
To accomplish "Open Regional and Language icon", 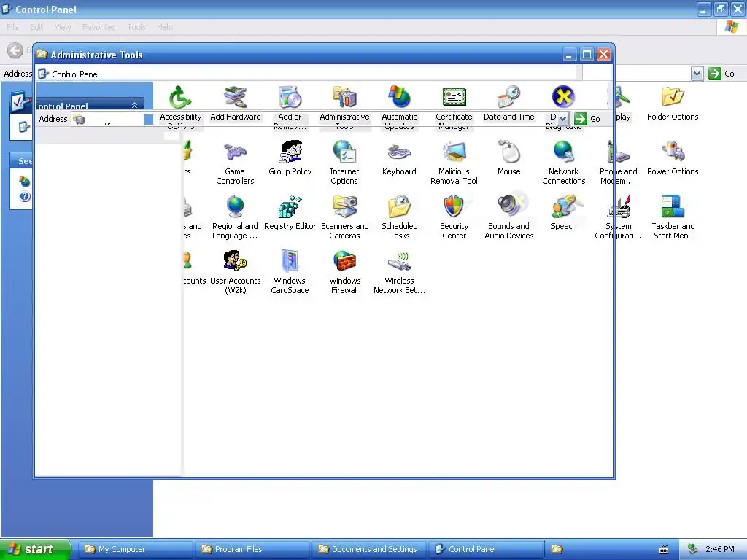I will [236, 206].
